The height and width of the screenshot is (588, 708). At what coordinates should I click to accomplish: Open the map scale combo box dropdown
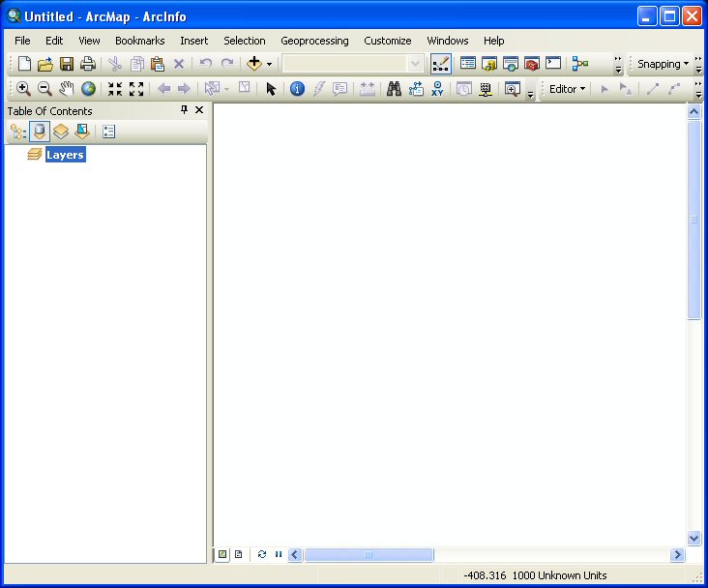tap(415, 64)
